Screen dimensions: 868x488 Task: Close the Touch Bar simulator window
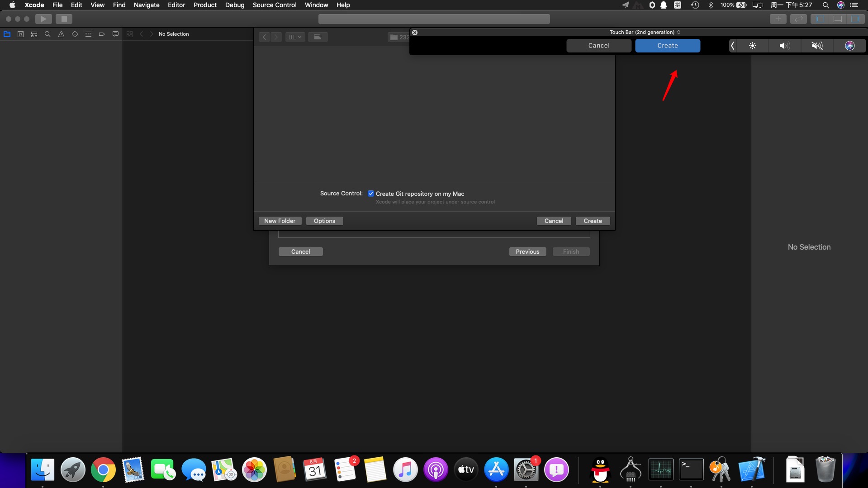(x=415, y=33)
